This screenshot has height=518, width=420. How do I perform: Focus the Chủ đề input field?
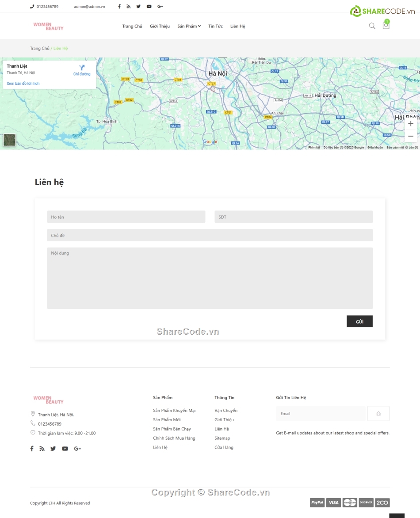[x=210, y=235]
